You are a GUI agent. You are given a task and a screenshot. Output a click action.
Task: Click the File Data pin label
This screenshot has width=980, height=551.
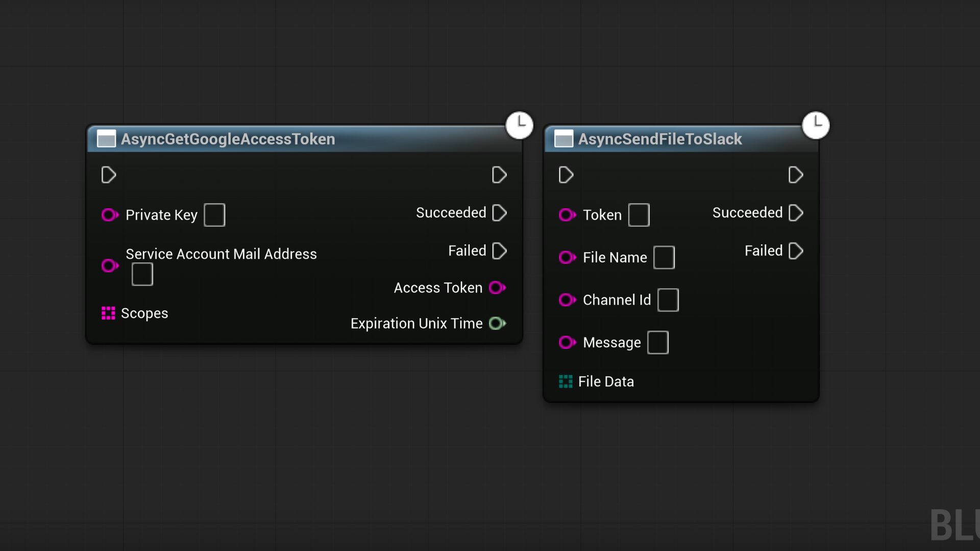606,382
